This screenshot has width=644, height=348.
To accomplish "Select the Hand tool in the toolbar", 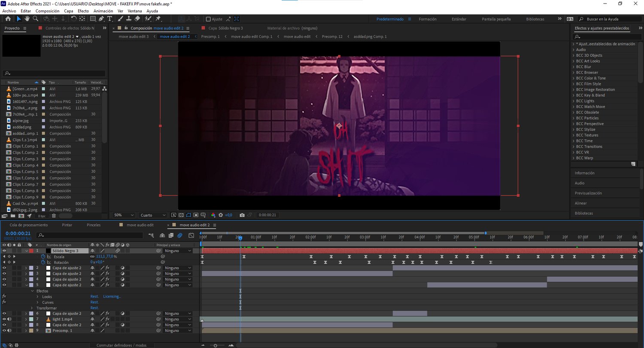I will (x=27, y=19).
